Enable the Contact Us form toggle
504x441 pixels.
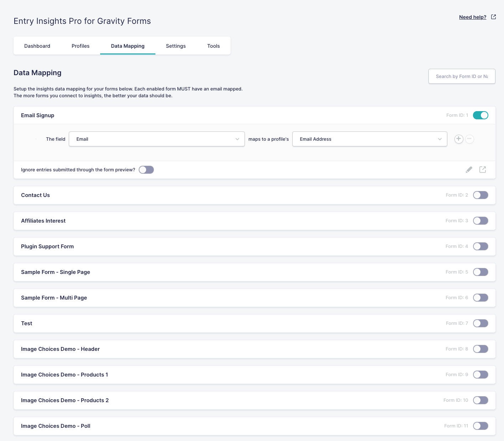pos(480,195)
